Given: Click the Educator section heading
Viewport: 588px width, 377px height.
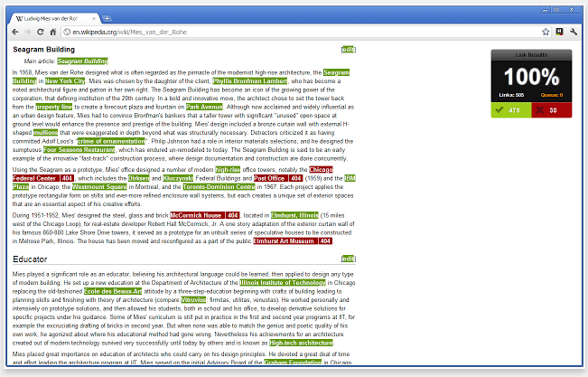Looking at the screenshot, I should click(30, 259).
